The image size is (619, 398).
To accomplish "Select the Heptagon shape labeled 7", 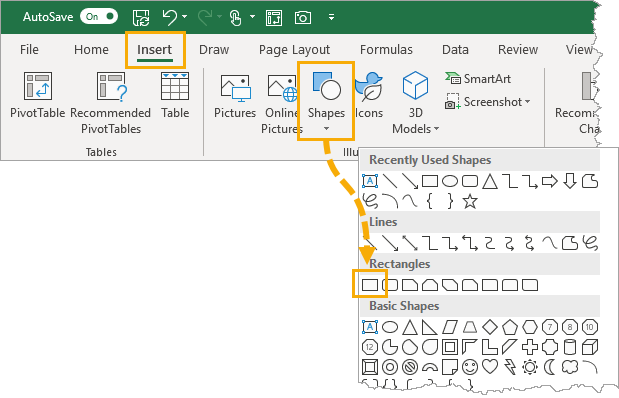I will point(550,327).
